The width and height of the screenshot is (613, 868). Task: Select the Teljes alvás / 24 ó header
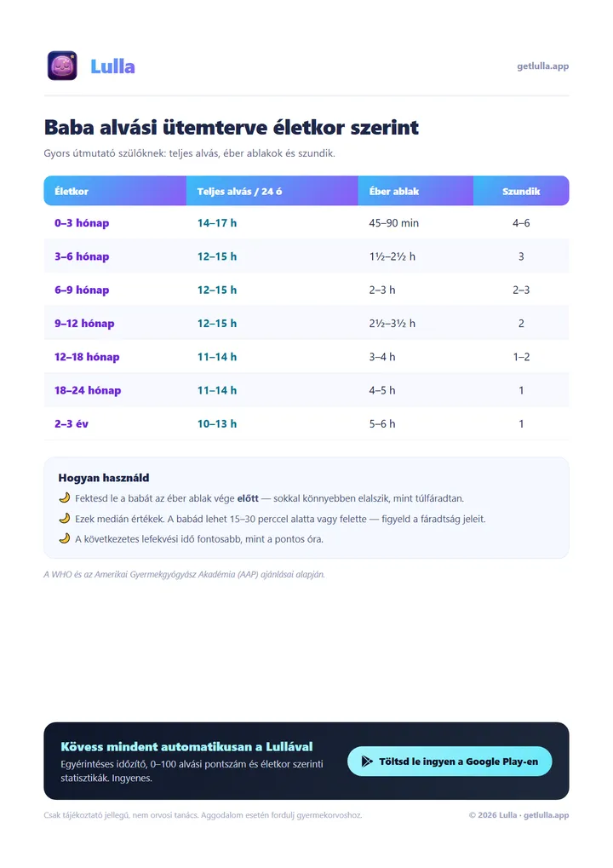tap(239, 191)
